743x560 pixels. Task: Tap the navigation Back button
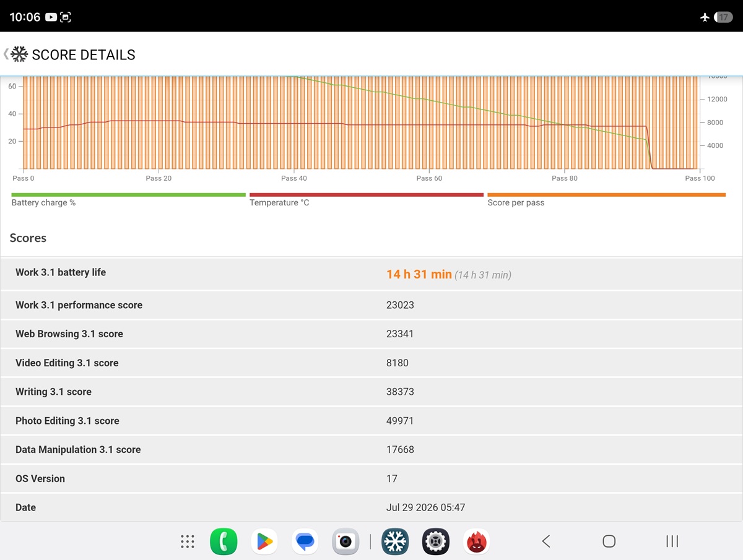tap(546, 541)
